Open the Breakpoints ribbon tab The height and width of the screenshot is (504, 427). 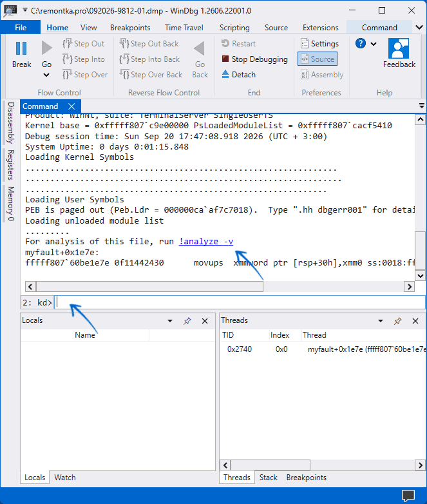(x=130, y=28)
